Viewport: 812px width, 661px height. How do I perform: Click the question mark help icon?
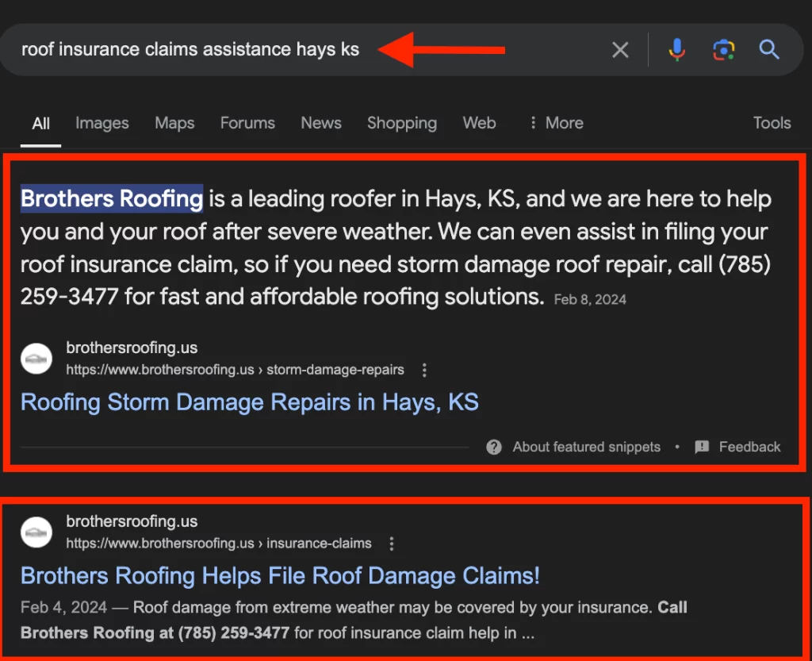click(x=493, y=447)
